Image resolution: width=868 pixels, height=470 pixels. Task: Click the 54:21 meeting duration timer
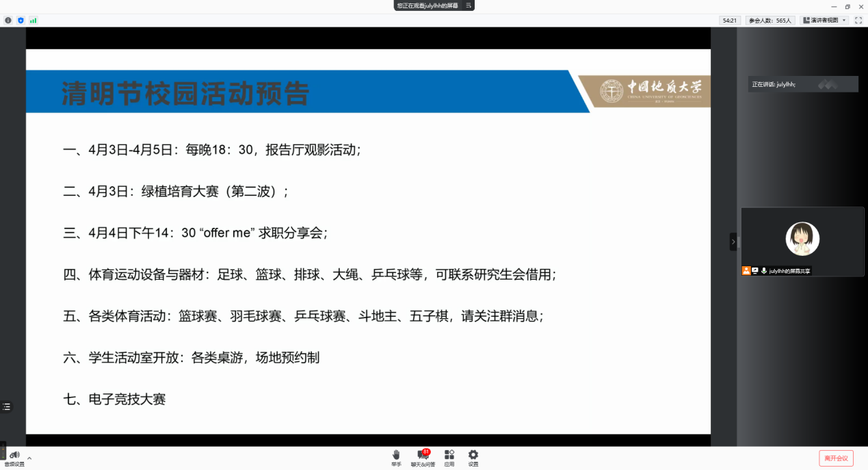point(730,21)
